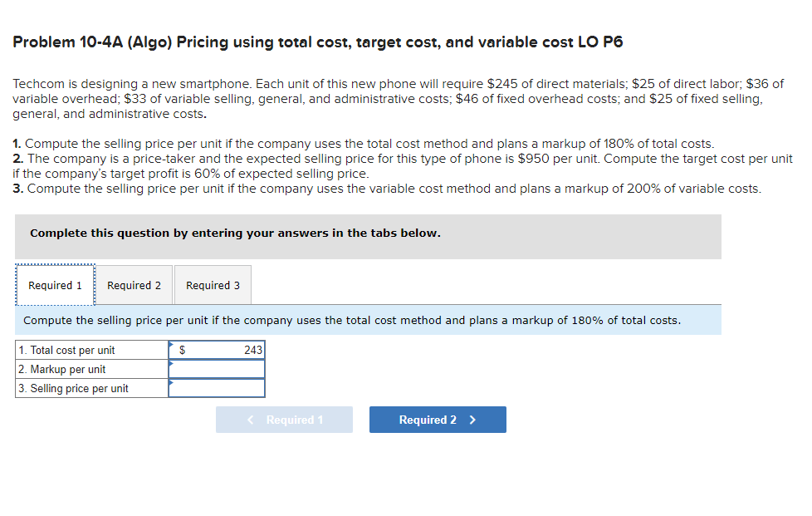Click the blue corner marker on Total cost cell
812x516 pixels.
pos(172,345)
